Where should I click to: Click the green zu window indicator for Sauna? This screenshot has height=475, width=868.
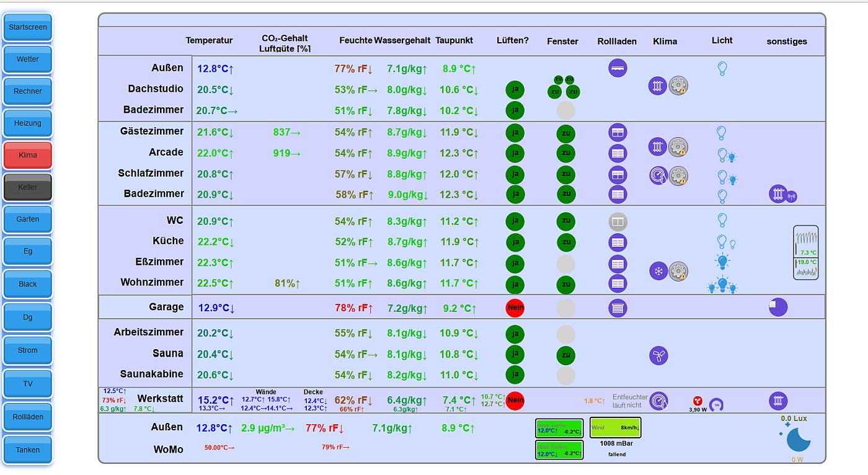[565, 355]
